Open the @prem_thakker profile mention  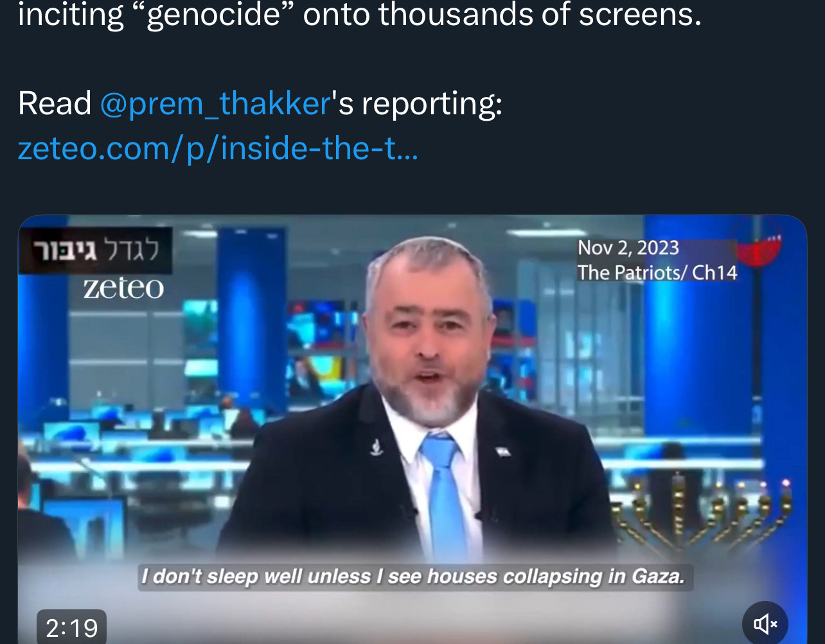pos(215,103)
